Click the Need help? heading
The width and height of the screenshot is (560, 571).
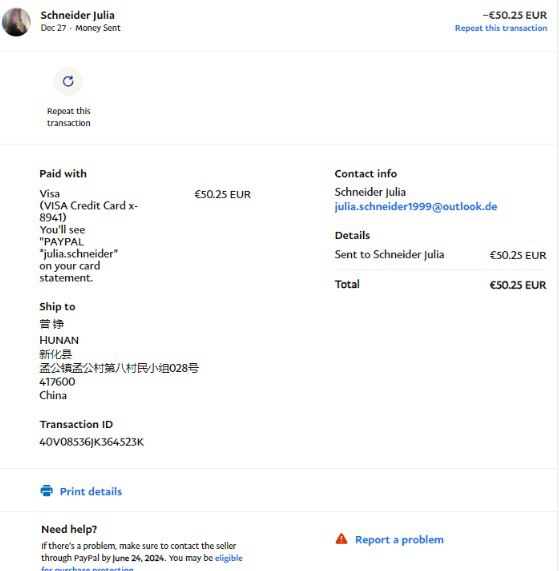pyautogui.click(x=69, y=529)
